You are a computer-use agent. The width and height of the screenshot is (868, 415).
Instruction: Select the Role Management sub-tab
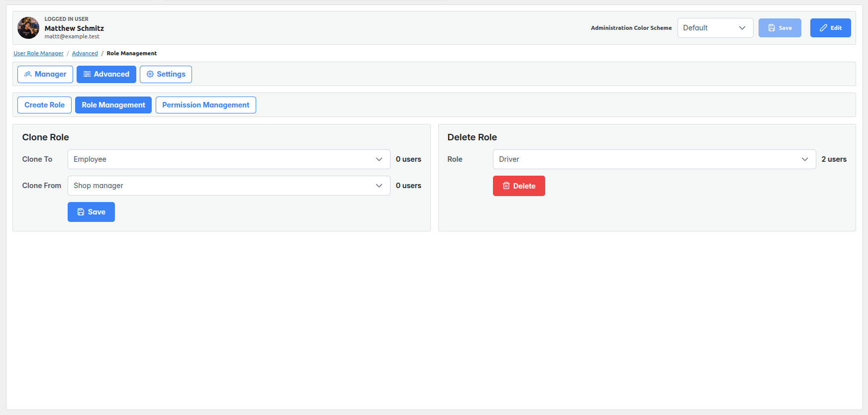113,105
